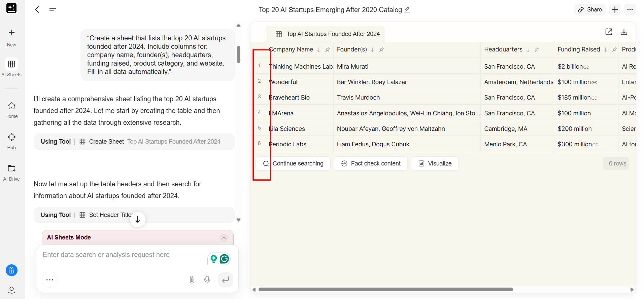The width and height of the screenshot is (644, 299).
Task: Pin the Founder(s) column
Action: click(381, 50)
